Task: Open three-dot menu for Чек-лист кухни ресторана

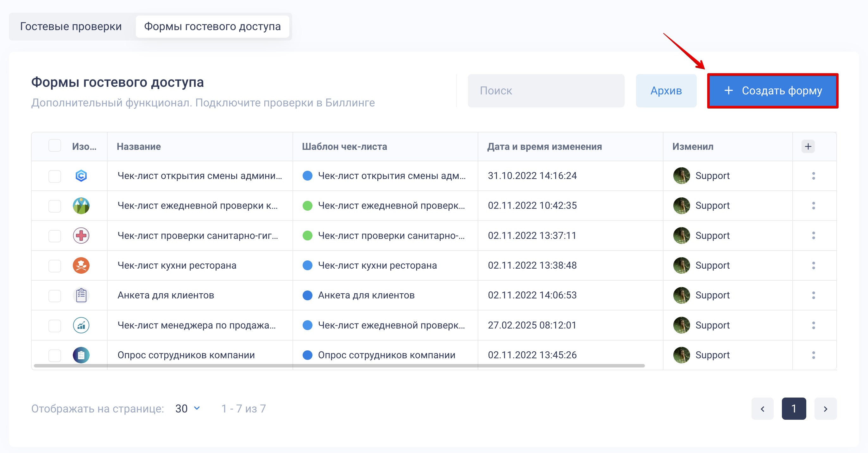Action: pos(813,265)
